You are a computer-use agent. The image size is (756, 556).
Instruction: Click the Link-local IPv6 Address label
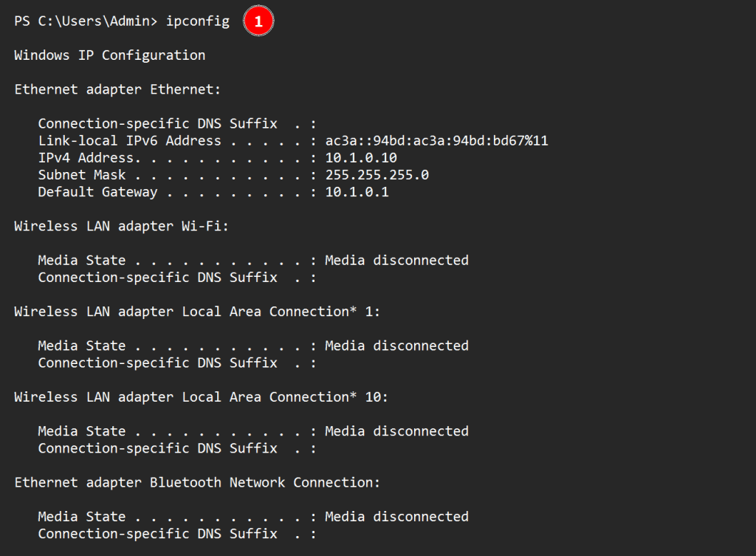[129, 141]
